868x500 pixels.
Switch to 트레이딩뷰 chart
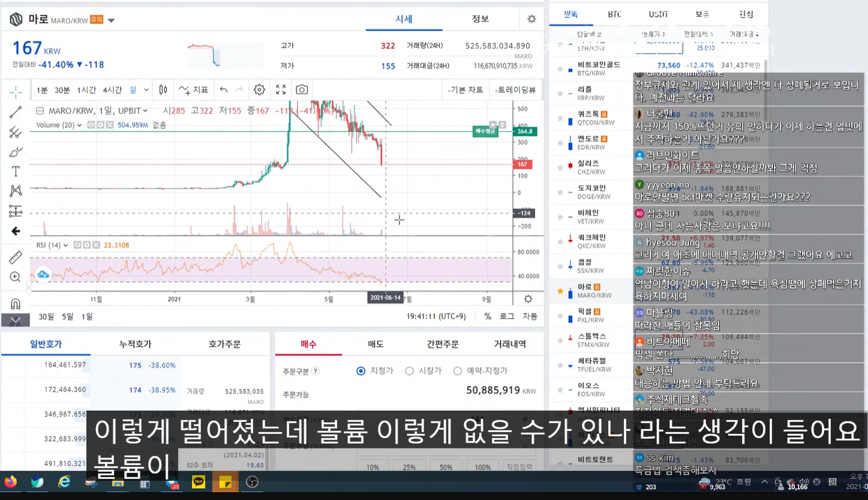(516, 90)
